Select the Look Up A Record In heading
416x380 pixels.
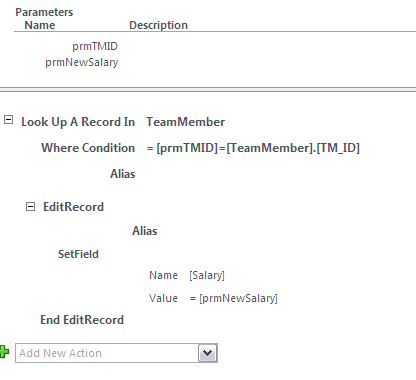78,122
